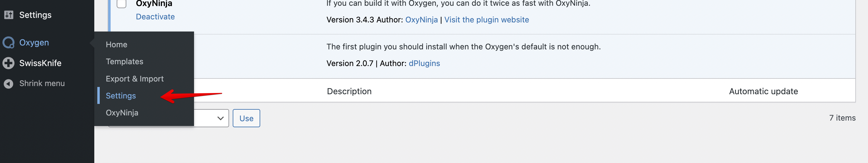
Task: Open the dPlugins author link
Action: point(424,63)
